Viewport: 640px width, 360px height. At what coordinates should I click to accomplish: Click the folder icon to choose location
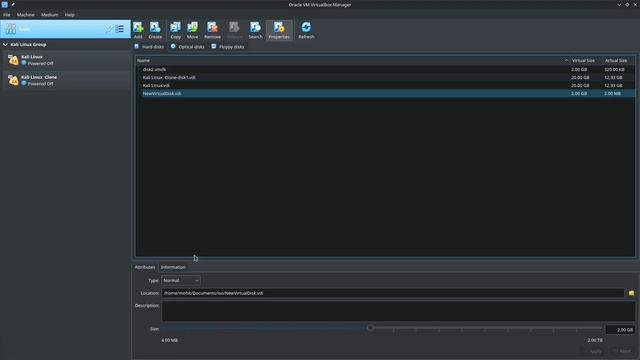[631, 293]
